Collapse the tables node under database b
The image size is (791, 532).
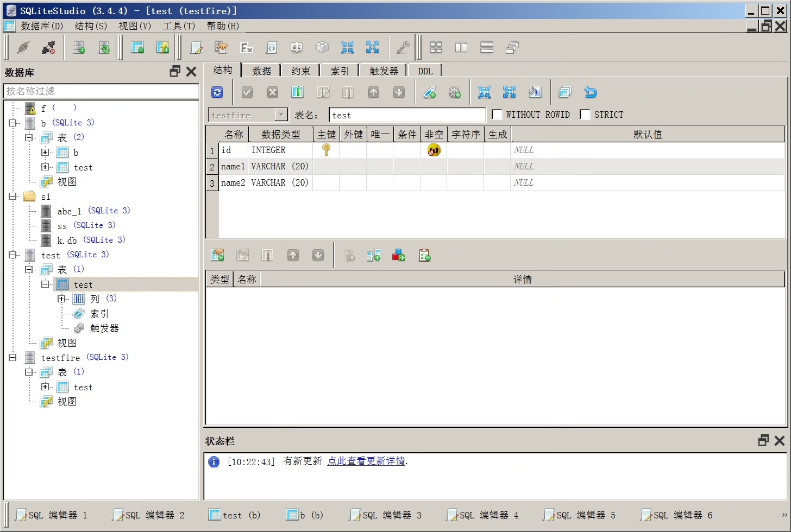click(x=29, y=137)
